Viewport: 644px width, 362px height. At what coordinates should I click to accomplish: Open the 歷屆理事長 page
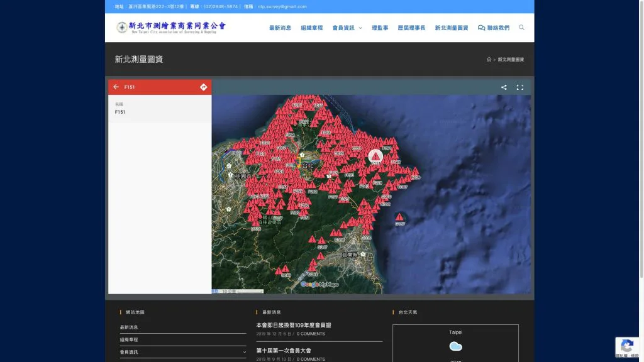pos(411,28)
